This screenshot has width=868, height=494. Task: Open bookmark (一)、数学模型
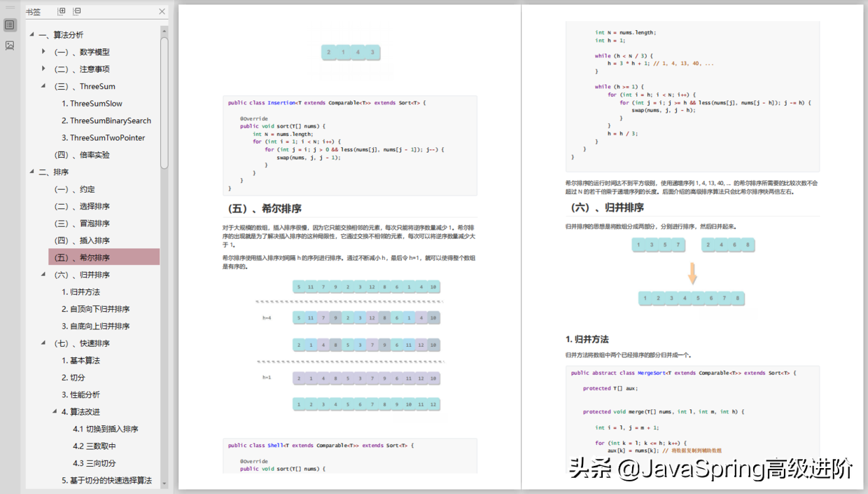tap(82, 52)
